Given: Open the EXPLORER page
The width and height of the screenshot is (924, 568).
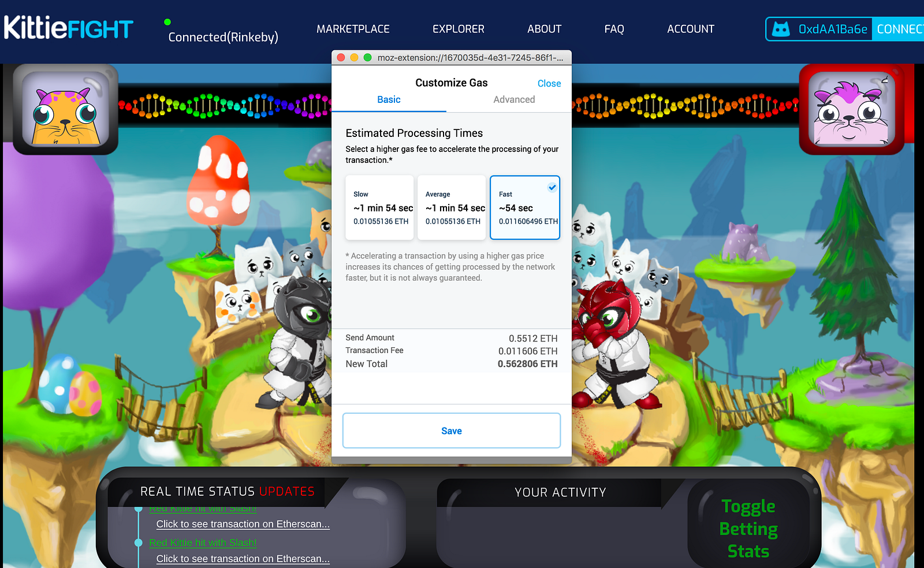Looking at the screenshot, I should click(459, 29).
